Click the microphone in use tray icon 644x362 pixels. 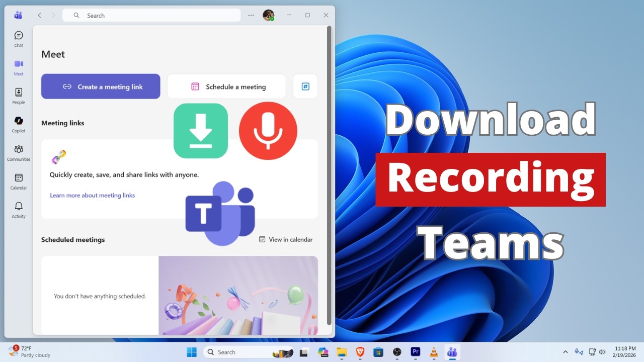[x=579, y=352]
